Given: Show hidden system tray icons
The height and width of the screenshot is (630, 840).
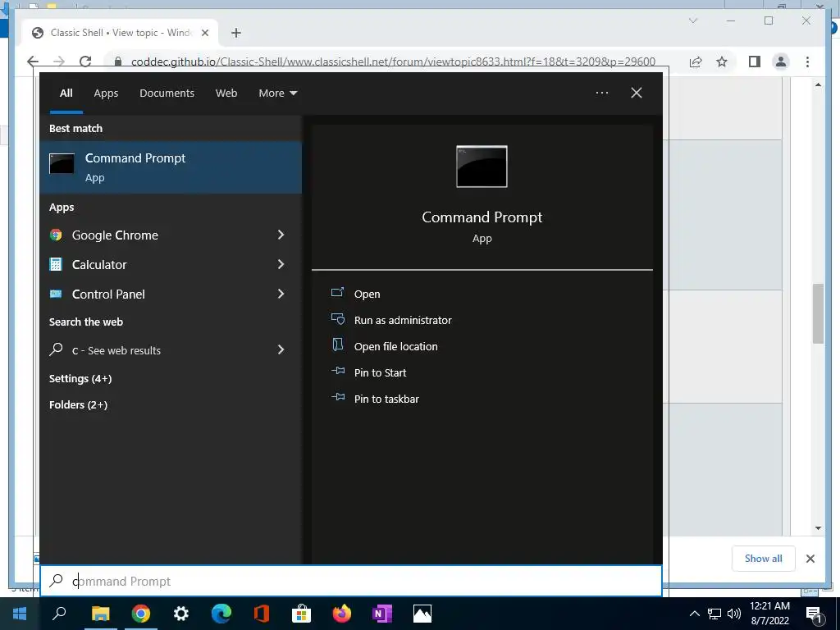Looking at the screenshot, I should click(694, 614).
